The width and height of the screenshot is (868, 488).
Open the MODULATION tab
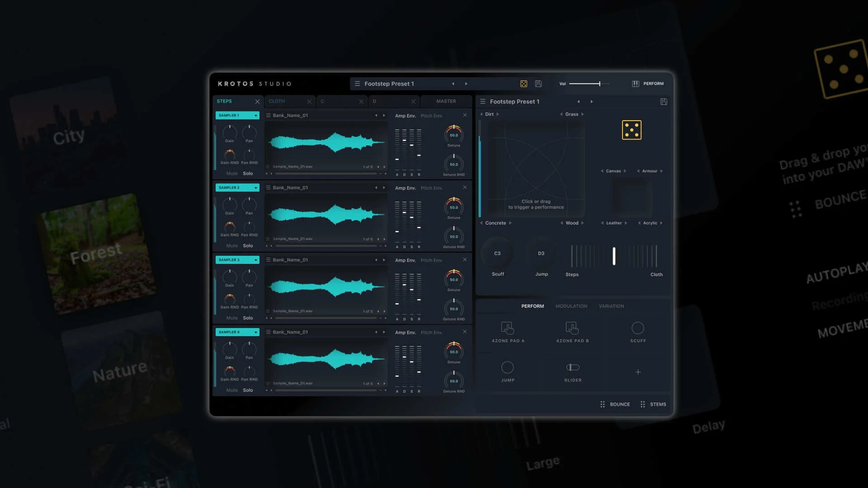point(571,306)
